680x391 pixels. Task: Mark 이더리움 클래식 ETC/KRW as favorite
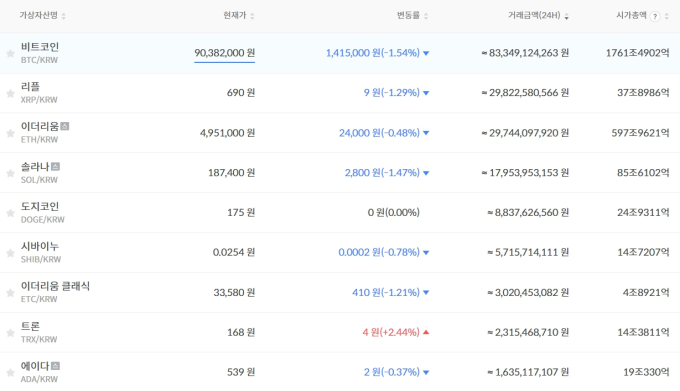coord(10,293)
